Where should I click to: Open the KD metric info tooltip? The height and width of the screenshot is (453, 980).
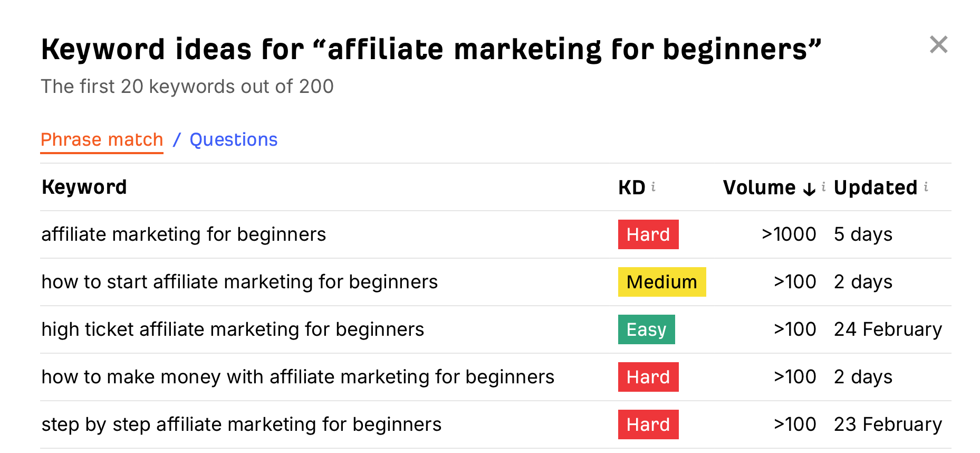pos(654,186)
